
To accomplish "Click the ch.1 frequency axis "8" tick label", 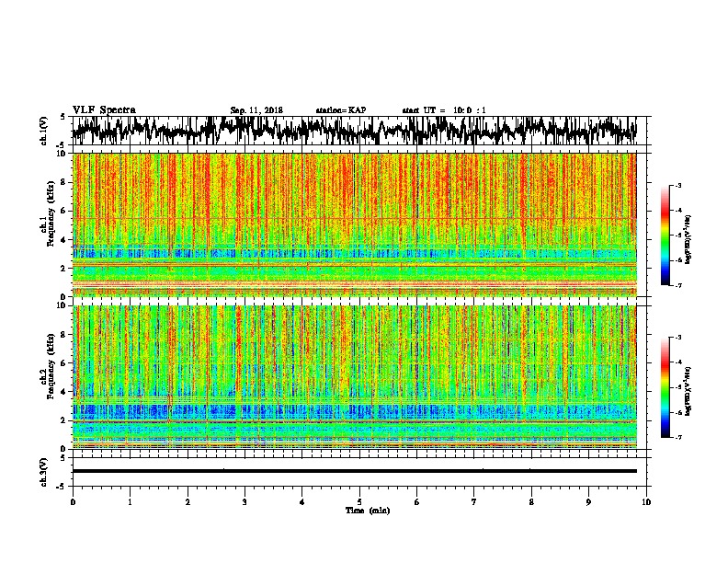I will (x=64, y=182).
